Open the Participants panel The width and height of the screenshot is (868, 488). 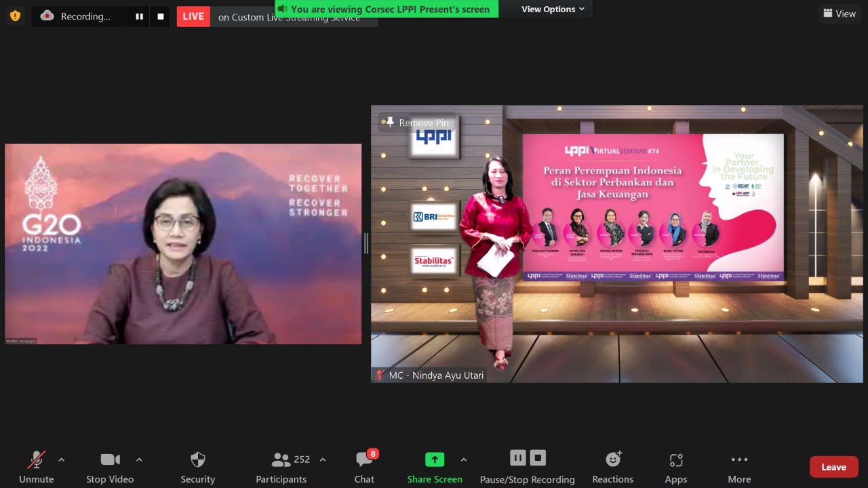tap(281, 466)
